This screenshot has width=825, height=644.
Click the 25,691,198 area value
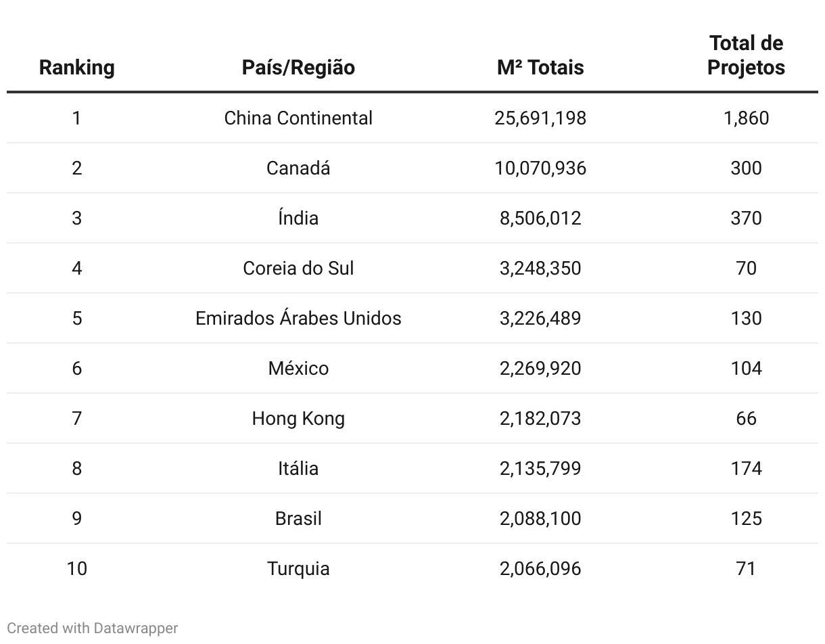click(x=540, y=118)
